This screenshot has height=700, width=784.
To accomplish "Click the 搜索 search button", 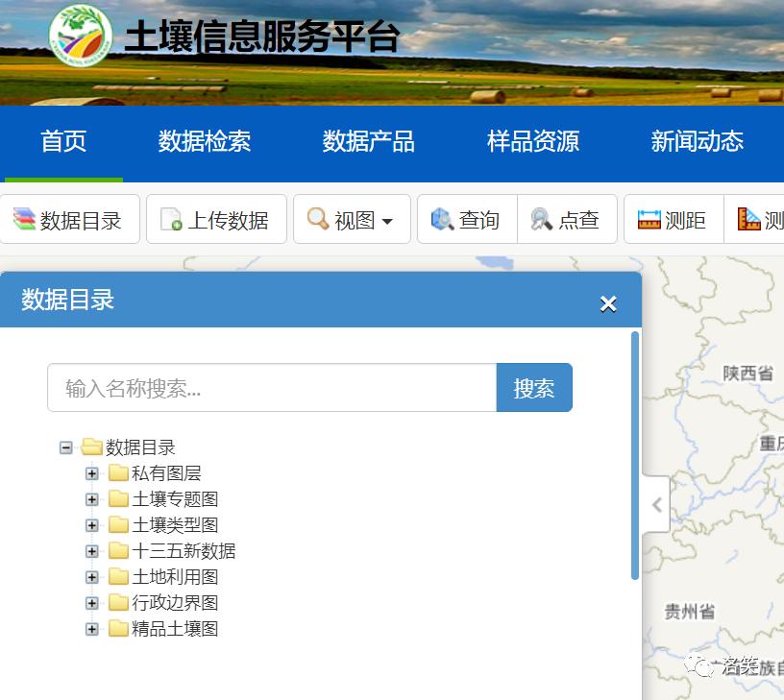I will 534,387.
